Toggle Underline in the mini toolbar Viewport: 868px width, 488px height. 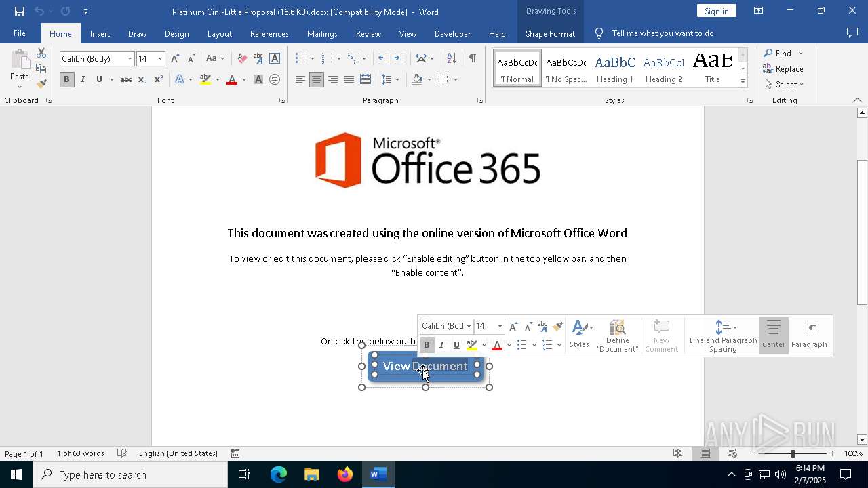[x=456, y=345]
